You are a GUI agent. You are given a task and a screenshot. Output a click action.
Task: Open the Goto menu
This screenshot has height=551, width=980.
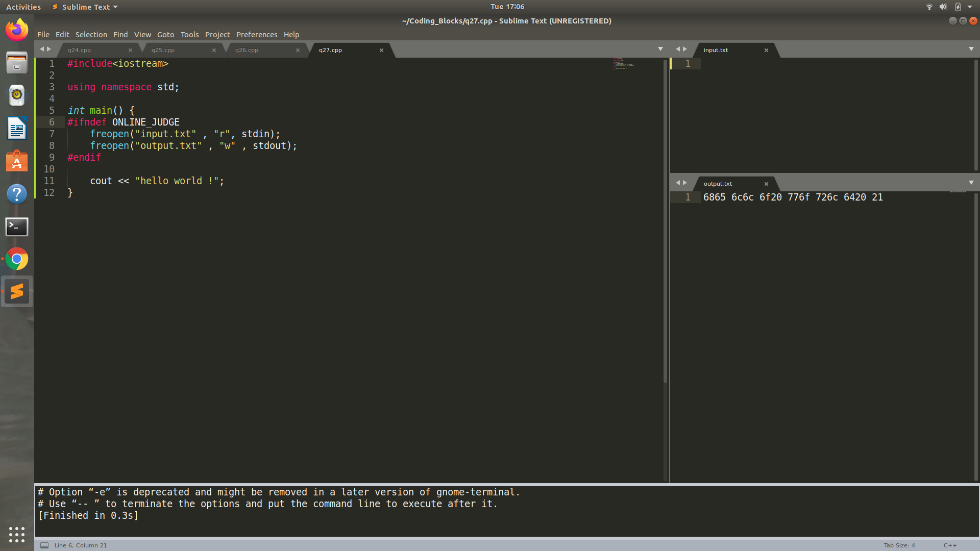coord(166,35)
